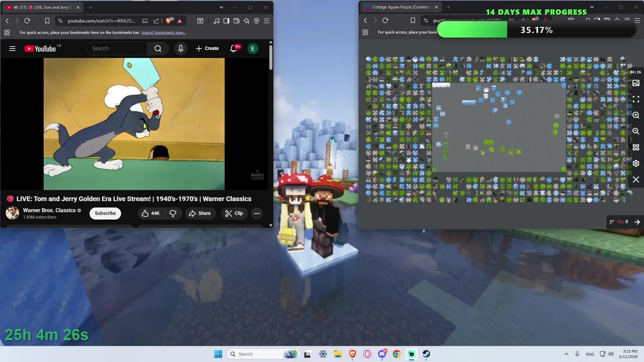Viewport: 644px width, 362px height.
Task: Open Discord from the taskbar
Action: click(382, 354)
